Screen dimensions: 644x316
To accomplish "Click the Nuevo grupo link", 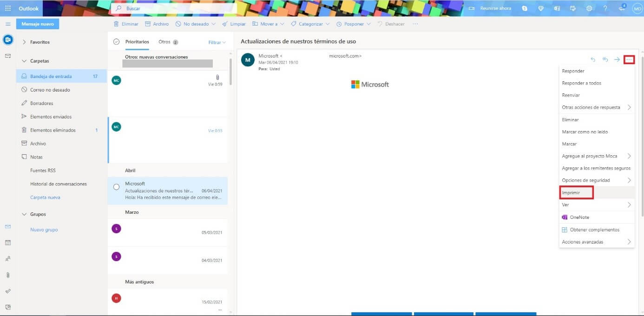I will [44, 230].
